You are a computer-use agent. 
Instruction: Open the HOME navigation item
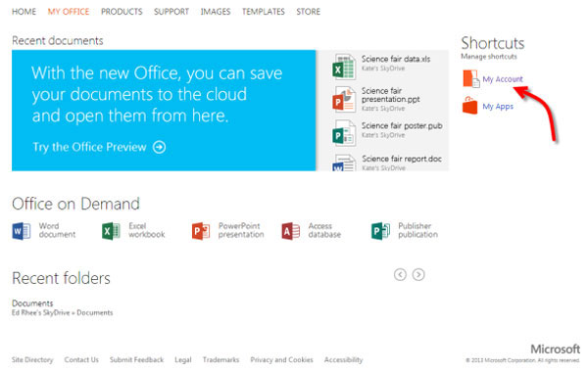click(24, 12)
